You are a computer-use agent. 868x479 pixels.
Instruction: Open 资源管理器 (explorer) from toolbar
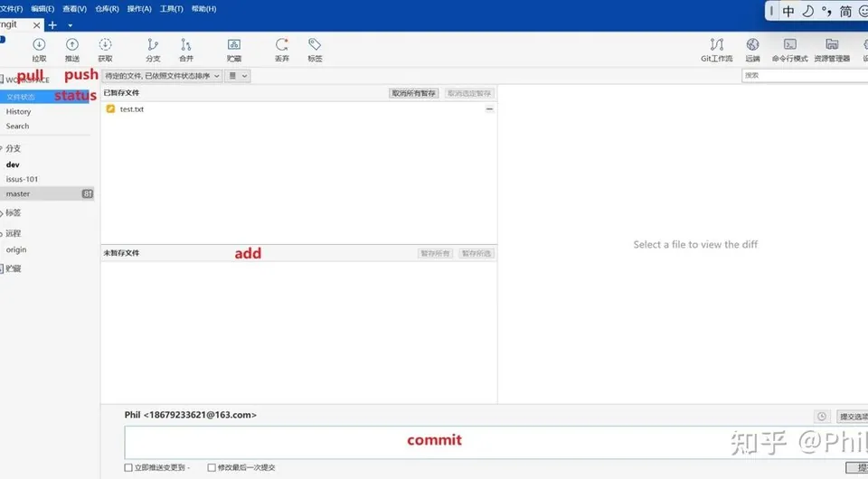[832, 49]
